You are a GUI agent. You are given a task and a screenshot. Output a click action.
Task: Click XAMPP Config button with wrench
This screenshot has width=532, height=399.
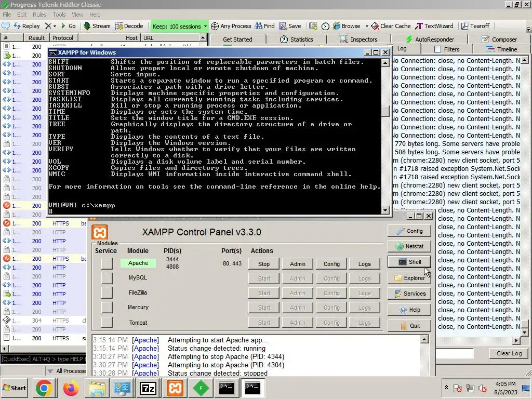(409, 231)
